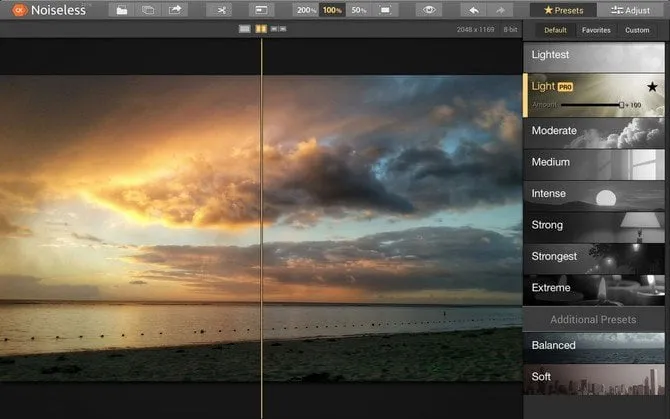Viewport: 670px width, 419px height.
Task: Click the Light preset Amount slider
Action: 590,104
